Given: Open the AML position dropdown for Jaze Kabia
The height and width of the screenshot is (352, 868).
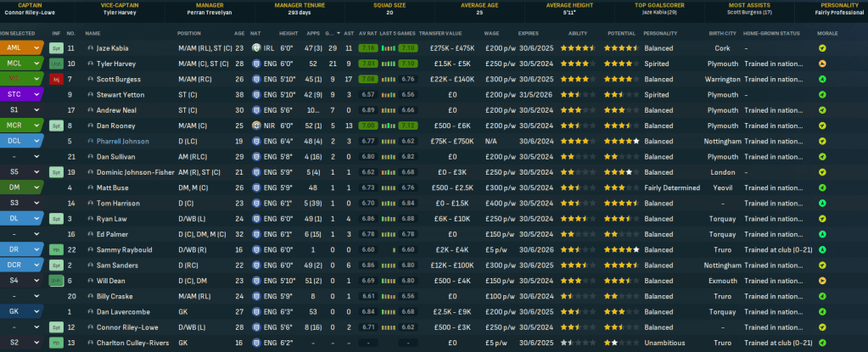Looking at the screenshot, I should tap(36, 48).
